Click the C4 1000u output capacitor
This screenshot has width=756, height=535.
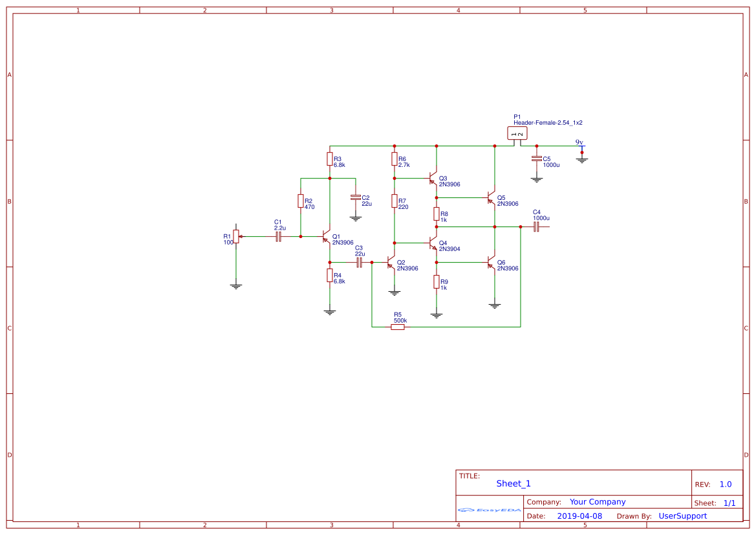coord(536,227)
